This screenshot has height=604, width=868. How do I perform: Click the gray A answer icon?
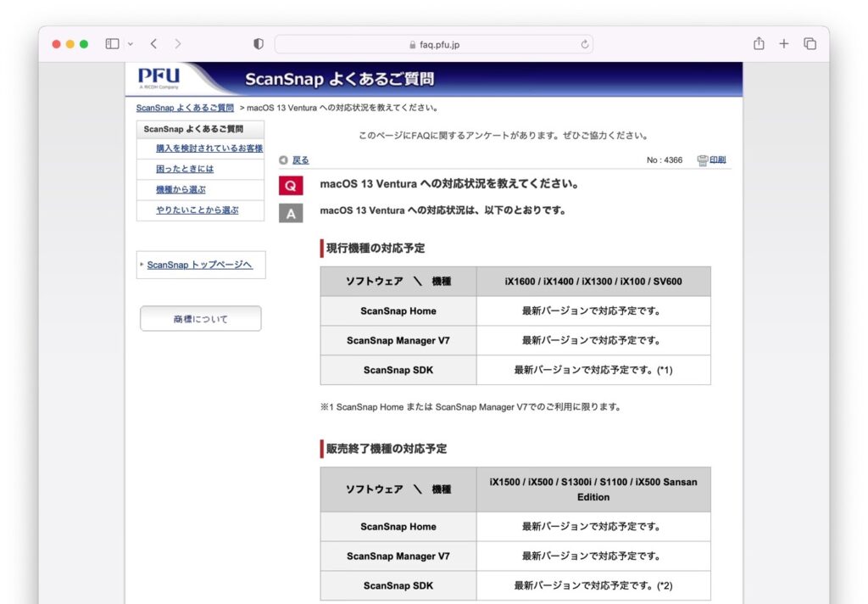[291, 212]
